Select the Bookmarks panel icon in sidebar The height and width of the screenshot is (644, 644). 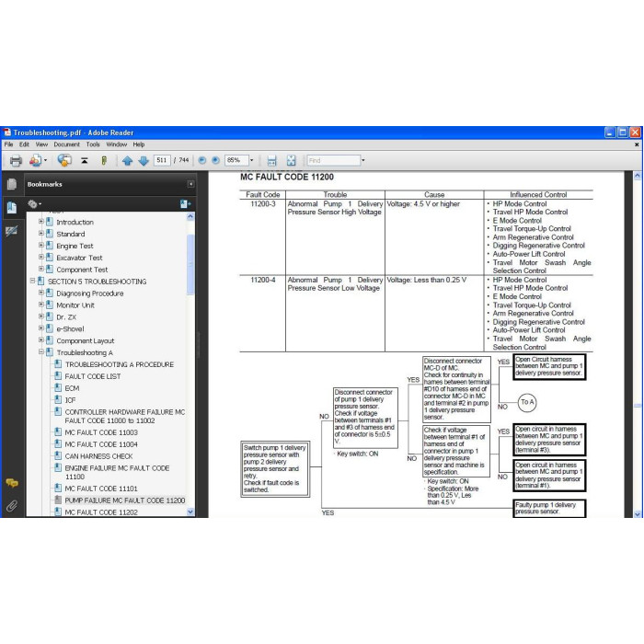point(11,207)
